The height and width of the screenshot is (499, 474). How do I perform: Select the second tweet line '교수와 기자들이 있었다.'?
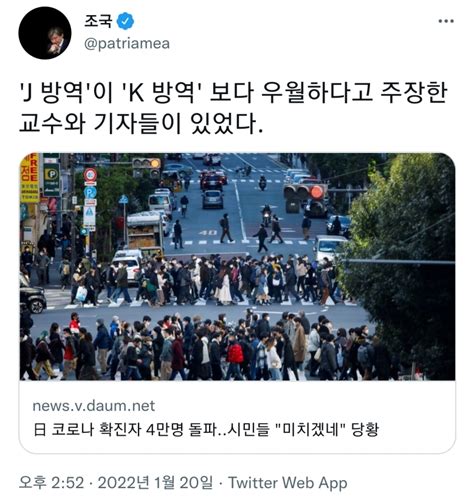pyautogui.click(x=141, y=123)
